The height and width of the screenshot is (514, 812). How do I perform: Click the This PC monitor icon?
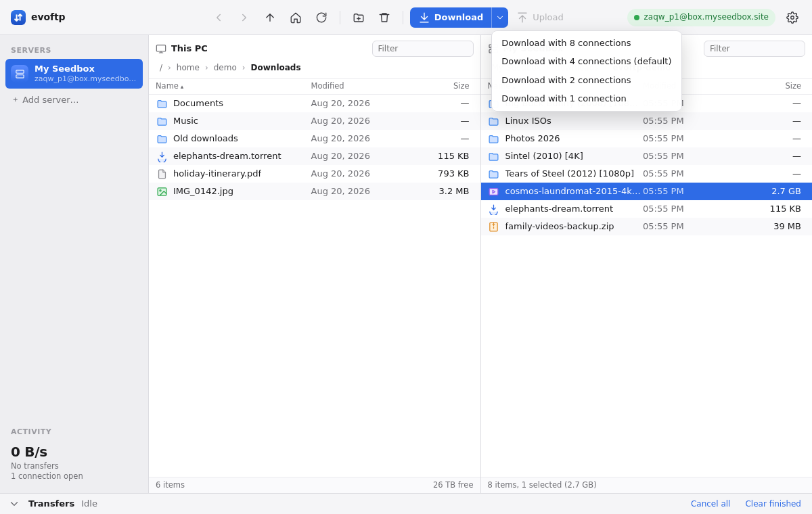click(x=161, y=49)
